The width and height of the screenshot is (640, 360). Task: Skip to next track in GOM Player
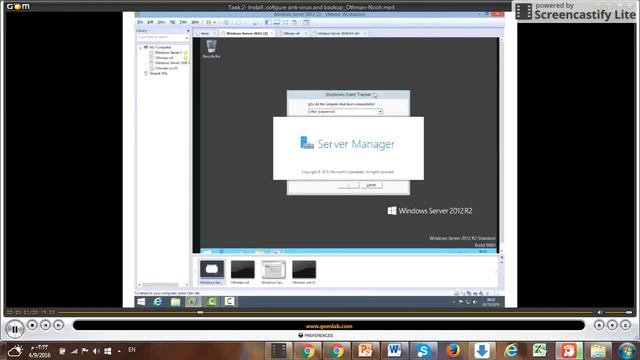[x=58, y=325]
